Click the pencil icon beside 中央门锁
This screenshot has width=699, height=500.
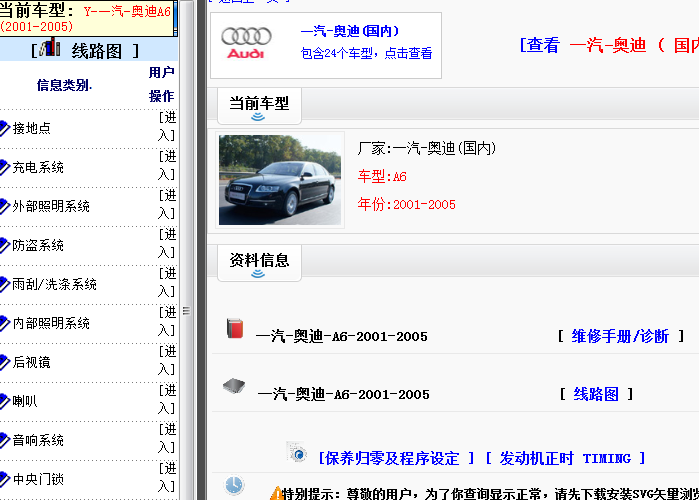tap(4, 479)
